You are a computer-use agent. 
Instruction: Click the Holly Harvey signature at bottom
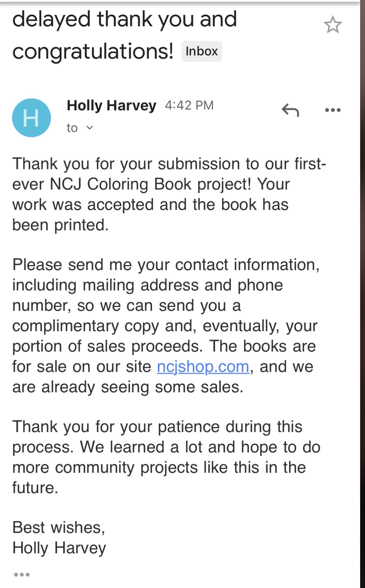59,548
